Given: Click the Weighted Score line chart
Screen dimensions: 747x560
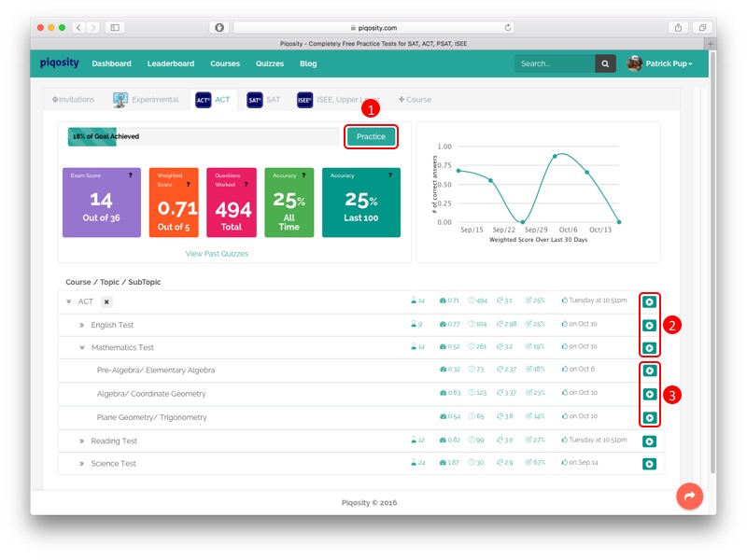Looking at the screenshot, I should (x=539, y=192).
